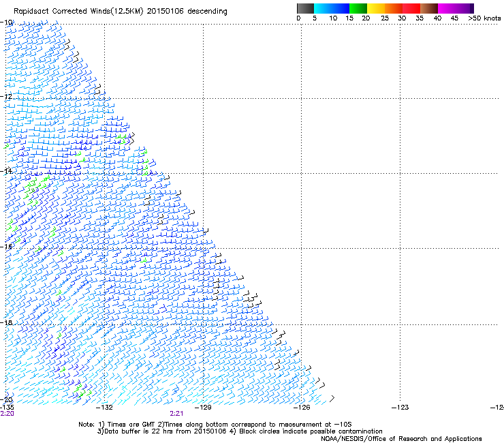Click the latitude label '-16'

click(x=6, y=247)
